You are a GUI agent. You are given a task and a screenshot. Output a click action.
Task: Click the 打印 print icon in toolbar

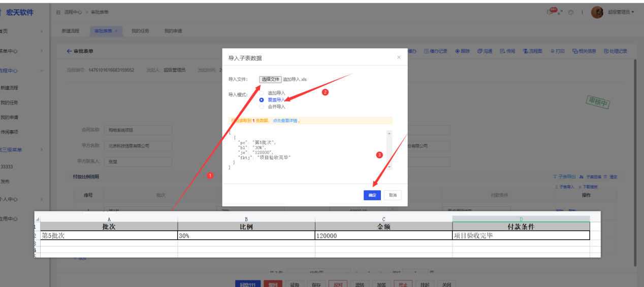pyautogui.click(x=558, y=51)
